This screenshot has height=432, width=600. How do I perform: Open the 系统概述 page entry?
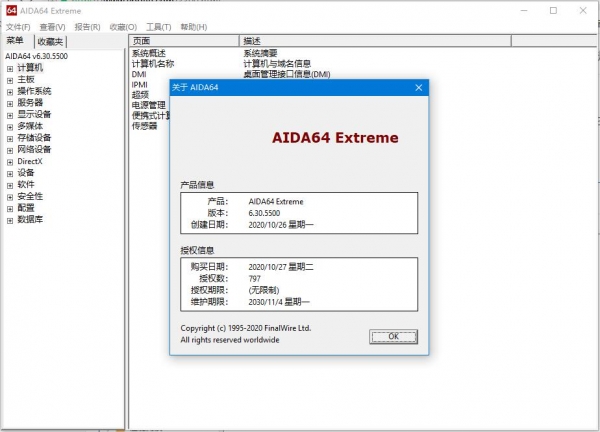click(x=148, y=53)
